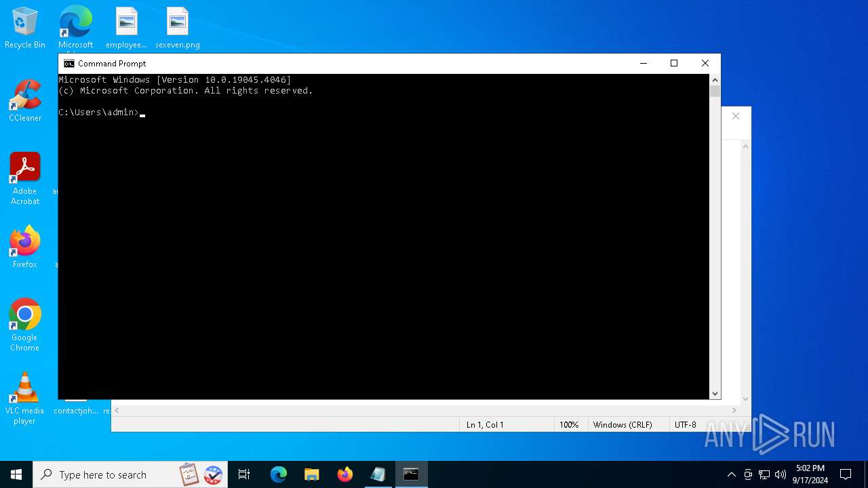The image size is (868, 488).
Task: Open Command Prompt system menu icon
Action: click(68, 64)
